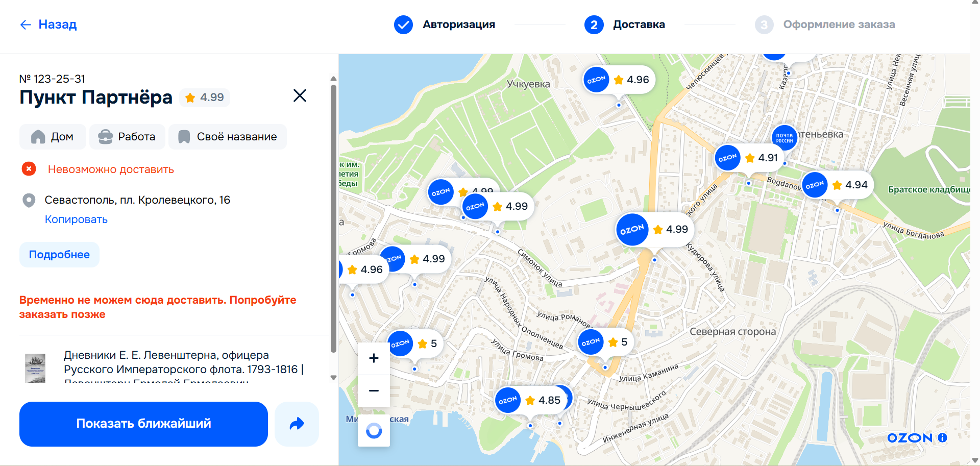Select the address text Севастополь, пл. Кролевецкого, 16

click(x=137, y=200)
